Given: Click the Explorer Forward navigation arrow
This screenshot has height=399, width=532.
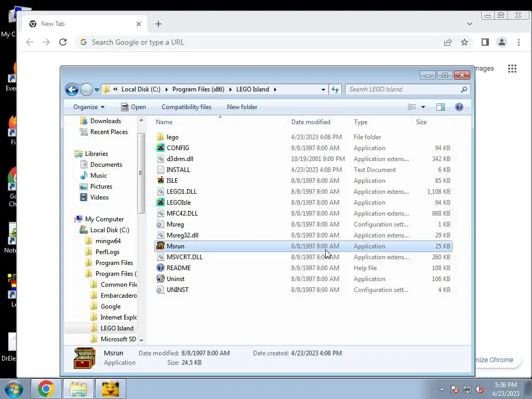Looking at the screenshot, I should pyautogui.click(x=87, y=89).
